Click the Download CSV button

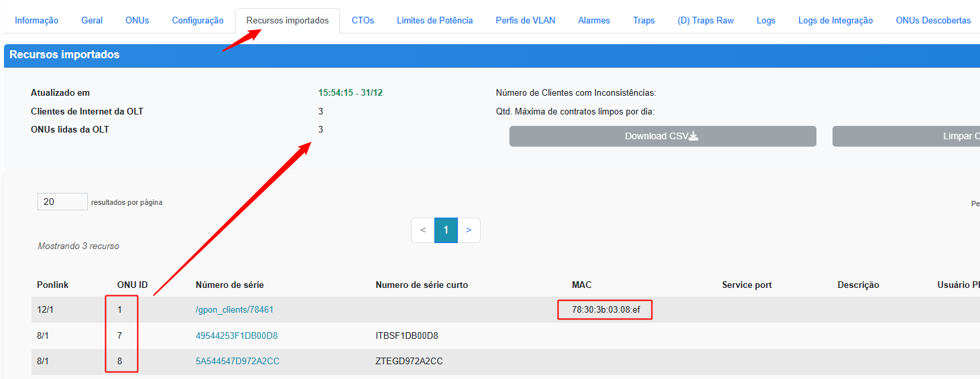662,136
